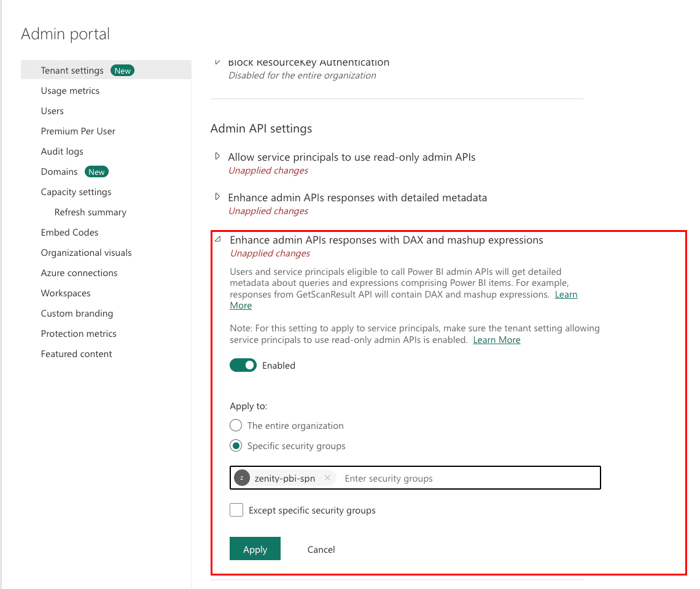Image resolution: width=700 pixels, height=589 pixels.
Task: Open Learn More link about service principals
Action: pos(496,339)
